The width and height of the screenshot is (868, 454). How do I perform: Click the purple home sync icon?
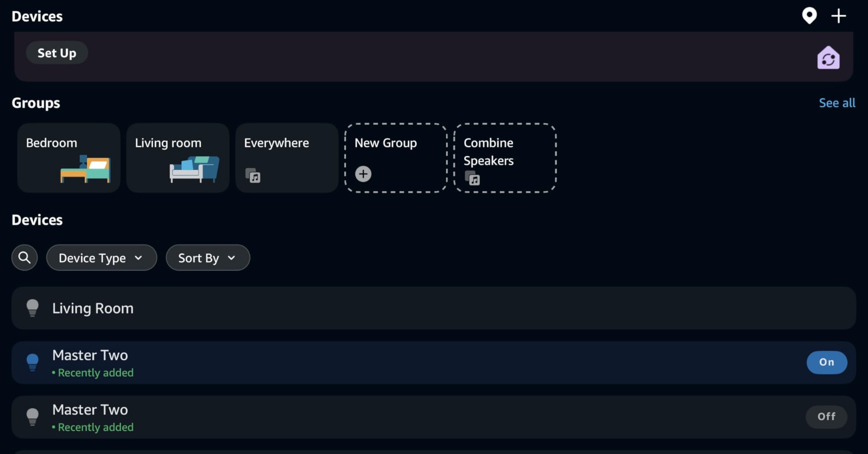point(828,58)
